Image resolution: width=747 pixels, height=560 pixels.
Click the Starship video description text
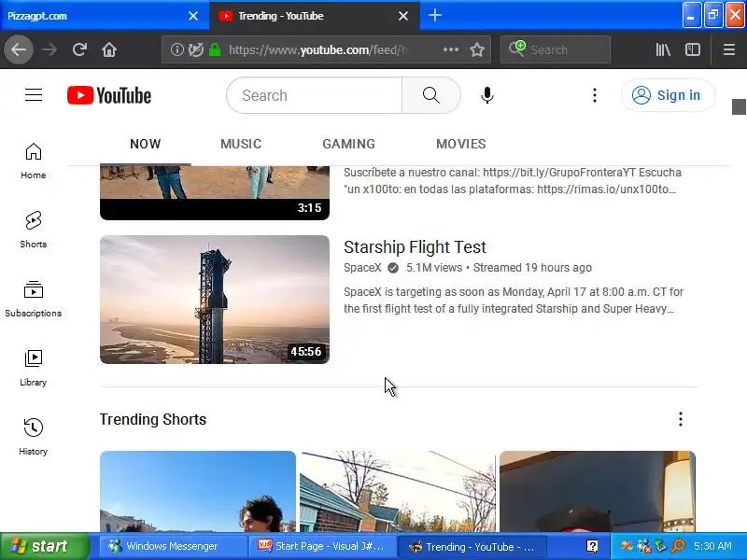click(514, 300)
